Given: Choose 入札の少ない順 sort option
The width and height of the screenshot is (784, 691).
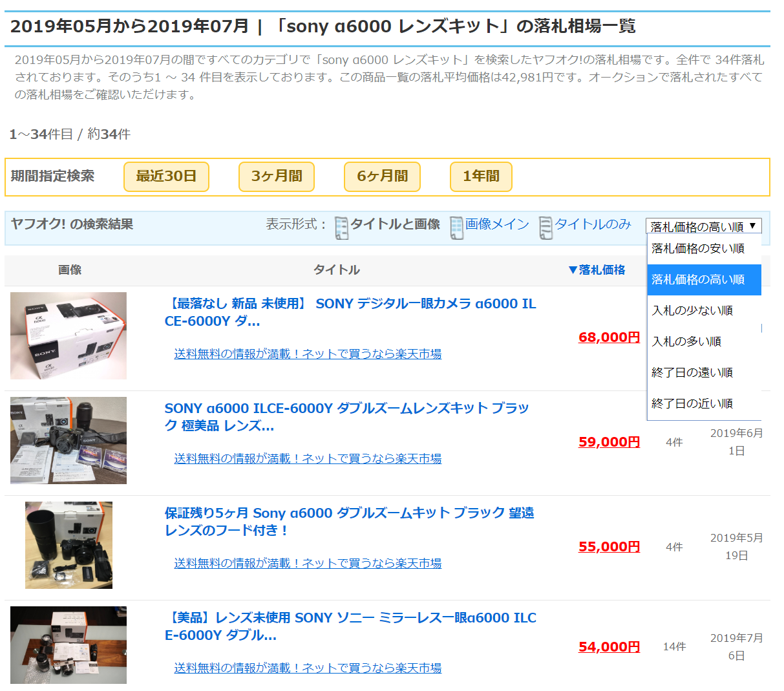Looking at the screenshot, I should pyautogui.click(x=704, y=310).
